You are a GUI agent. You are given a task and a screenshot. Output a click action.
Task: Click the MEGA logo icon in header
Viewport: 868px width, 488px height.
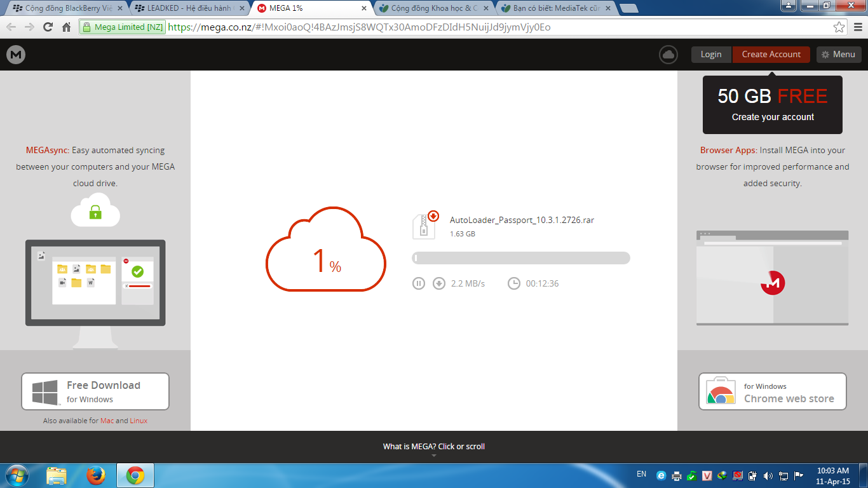16,55
